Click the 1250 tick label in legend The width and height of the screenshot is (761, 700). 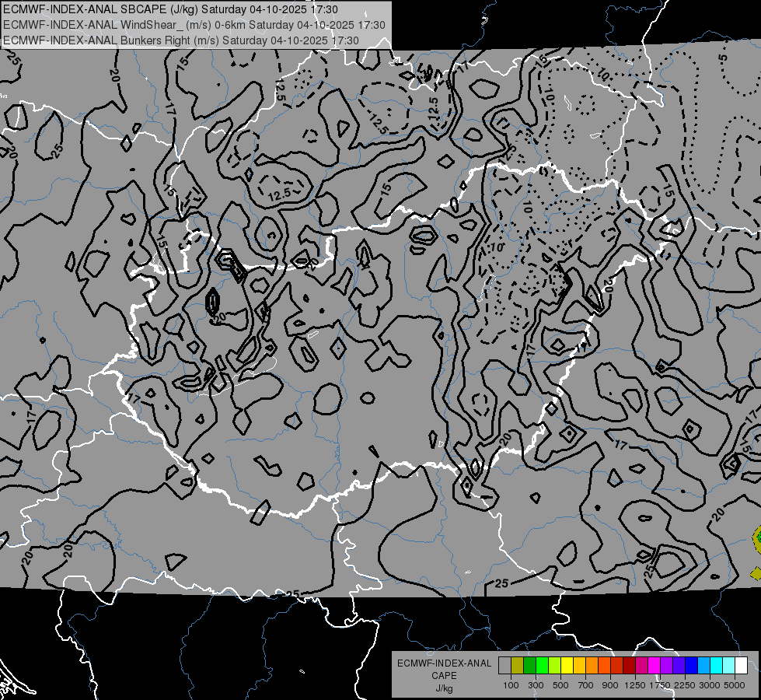pyautogui.click(x=635, y=685)
